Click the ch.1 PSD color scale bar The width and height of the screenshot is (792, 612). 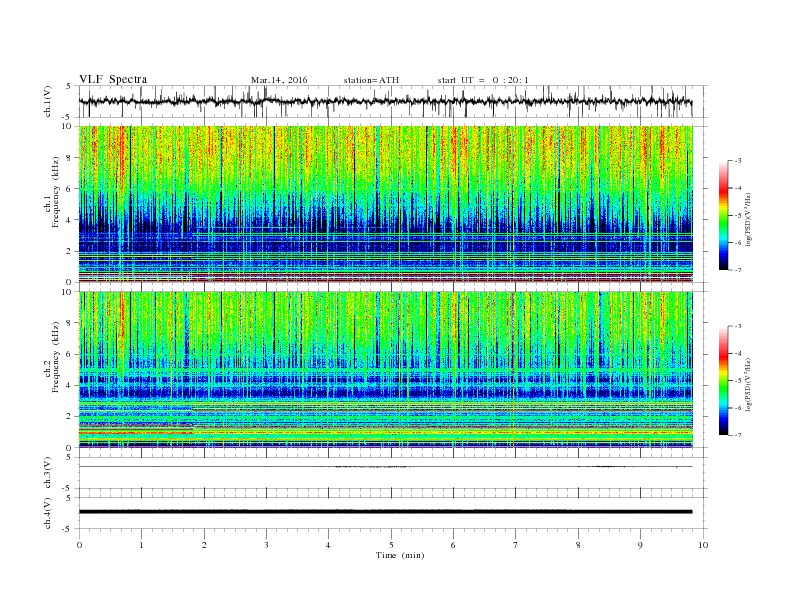click(x=724, y=216)
